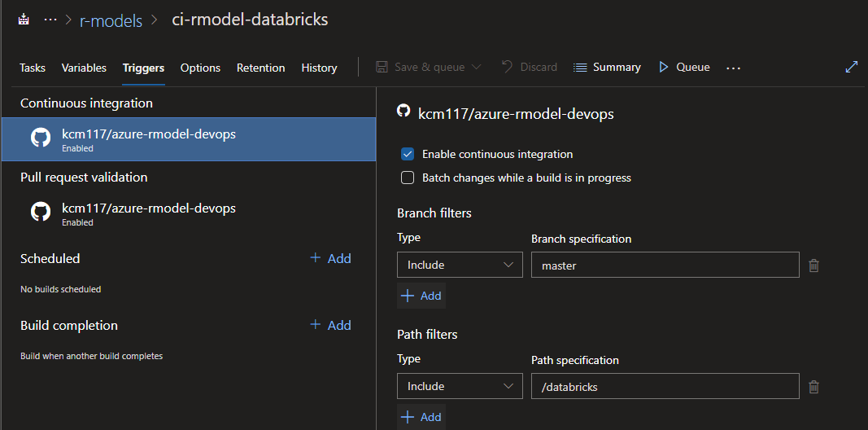Go to r-models breadcrumb link
The height and width of the screenshot is (430, 868).
click(x=111, y=20)
